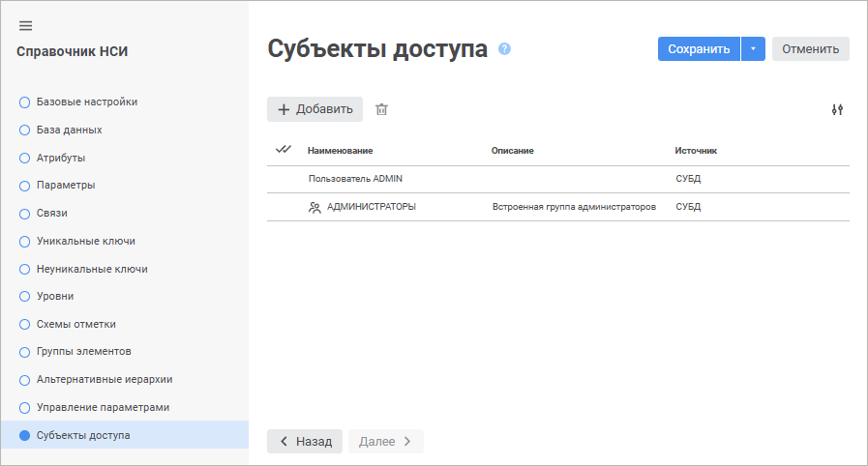Screen dimensions: 868x466
Task: Select the Управление параметрами radio circle
Action: pos(24,408)
